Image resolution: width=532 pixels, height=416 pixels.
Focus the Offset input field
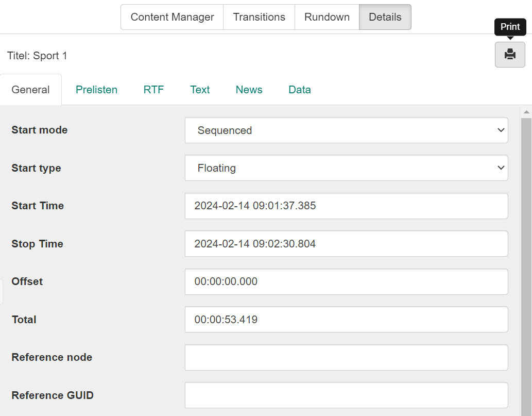(346, 281)
